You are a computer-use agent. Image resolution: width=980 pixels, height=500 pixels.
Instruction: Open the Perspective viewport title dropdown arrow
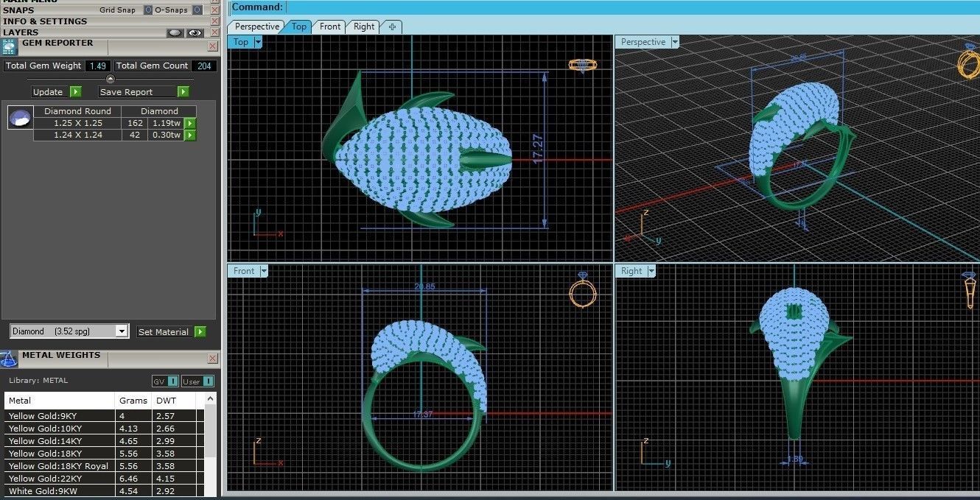pos(675,43)
